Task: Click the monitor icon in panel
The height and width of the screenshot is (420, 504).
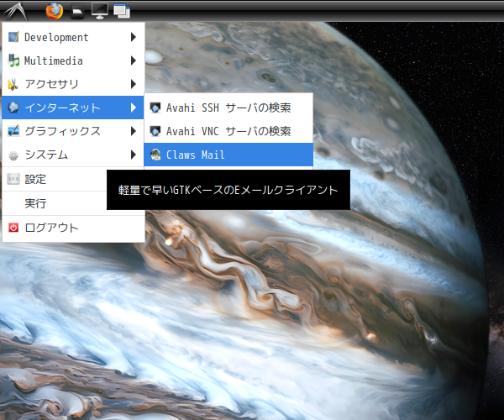Action: click(100, 11)
